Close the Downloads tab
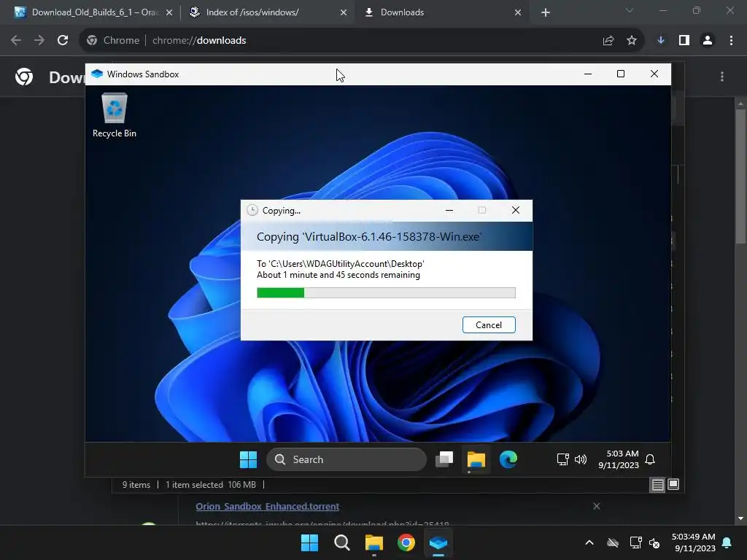 [x=518, y=13]
